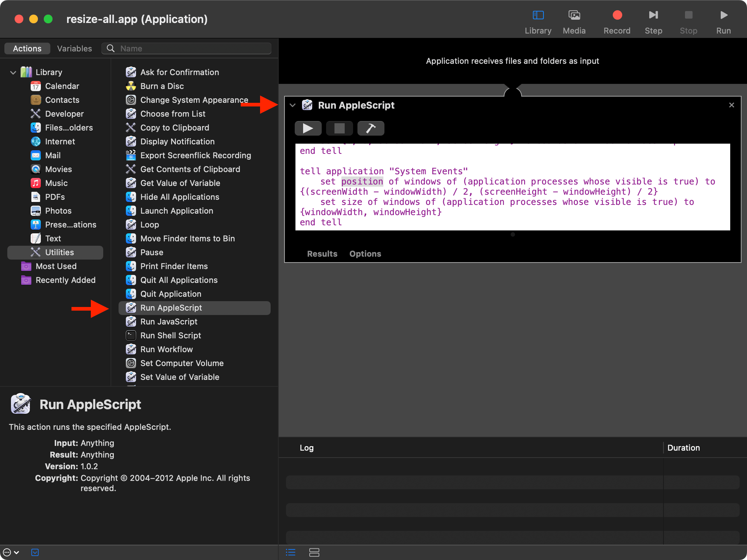The height and width of the screenshot is (560, 747).
Task: Run the workflow from toolbar
Action: [723, 22]
